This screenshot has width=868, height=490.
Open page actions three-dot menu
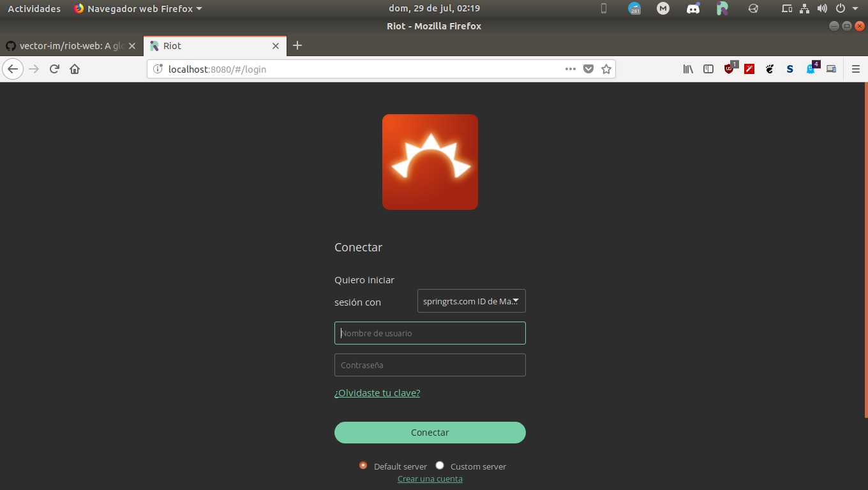click(x=571, y=69)
